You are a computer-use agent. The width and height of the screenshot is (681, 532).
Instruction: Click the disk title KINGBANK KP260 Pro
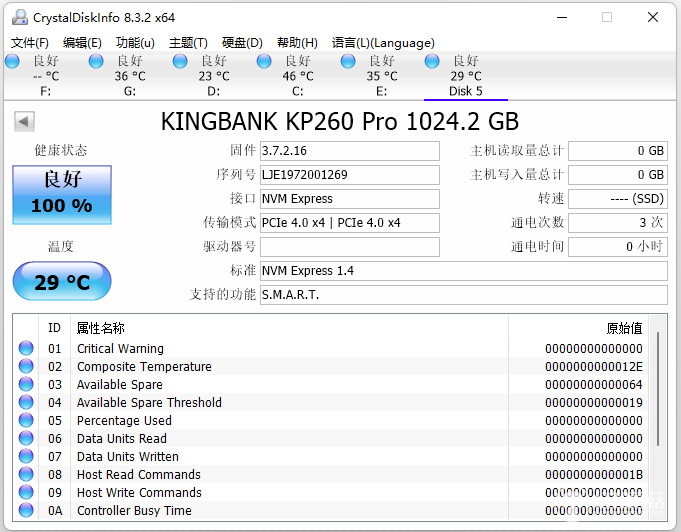[340, 121]
